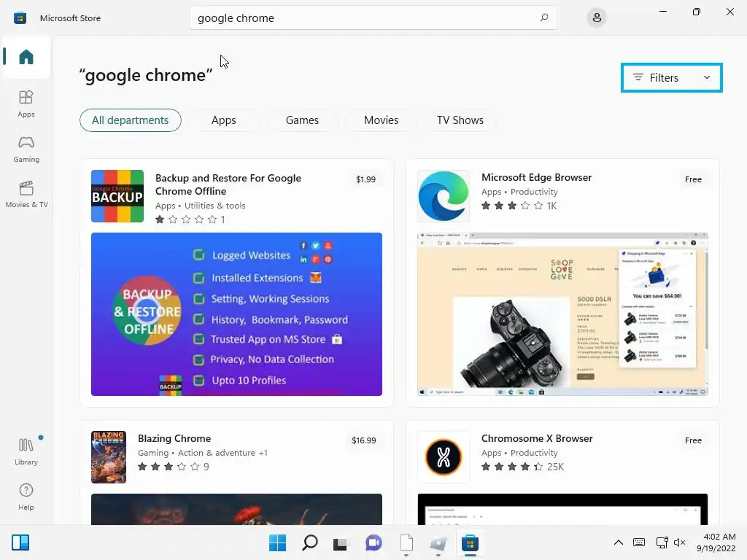Click the Blazing Chrome preview image
Screen dimensions: 747x560
pos(236,509)
